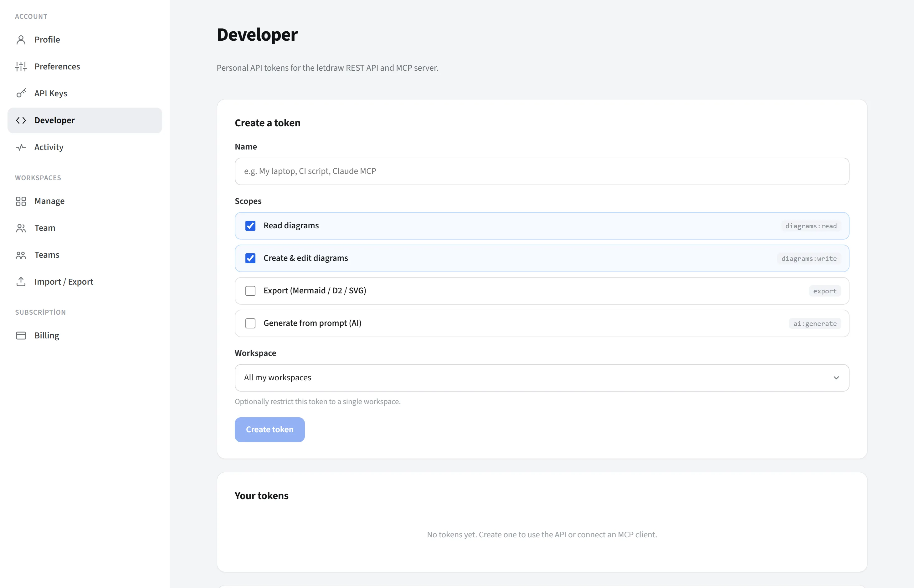This screenshot has height=588, width=914.
Task: Click the Profile person icon
Action: [x=21, y=40]
